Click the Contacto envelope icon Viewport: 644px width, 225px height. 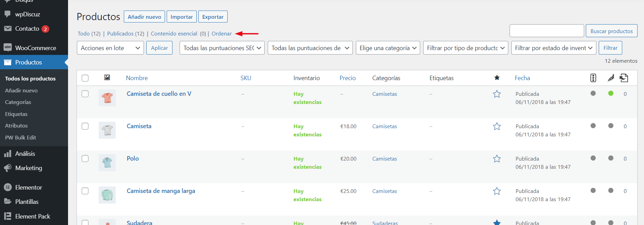tap(7, 29)
